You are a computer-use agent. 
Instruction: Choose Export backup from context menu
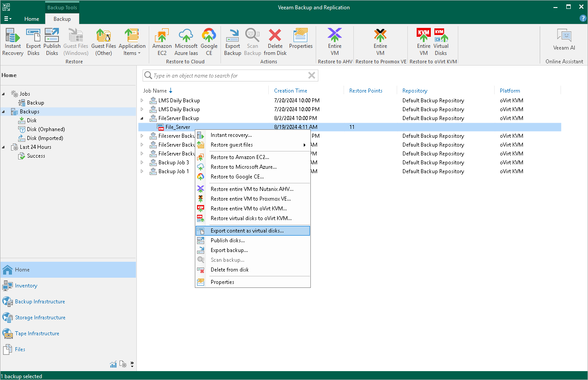pos(253,250)
